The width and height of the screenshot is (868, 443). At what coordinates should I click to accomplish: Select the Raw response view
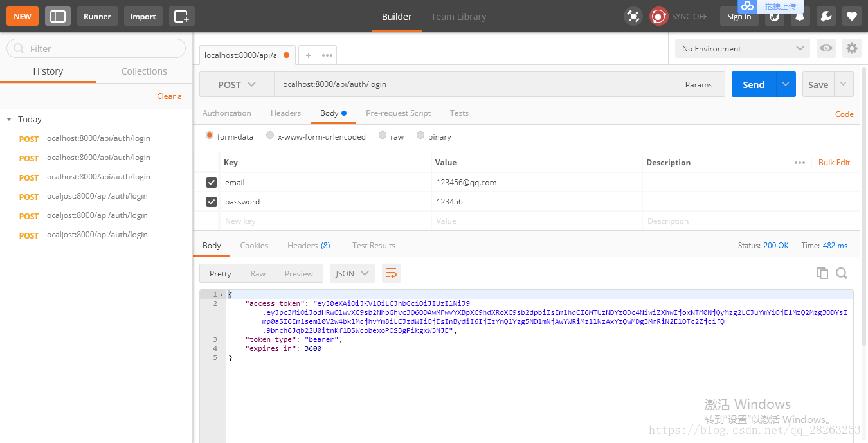(258, 274)
